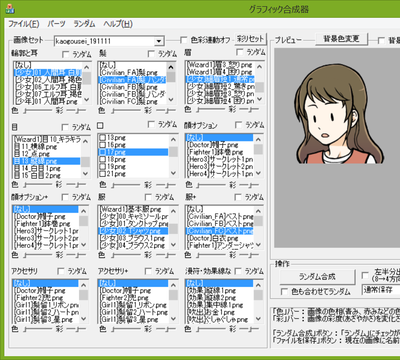The height and width of the screenshot is (360, 400).
Task: Click the application icon in title bar
Action: [10, 9]
